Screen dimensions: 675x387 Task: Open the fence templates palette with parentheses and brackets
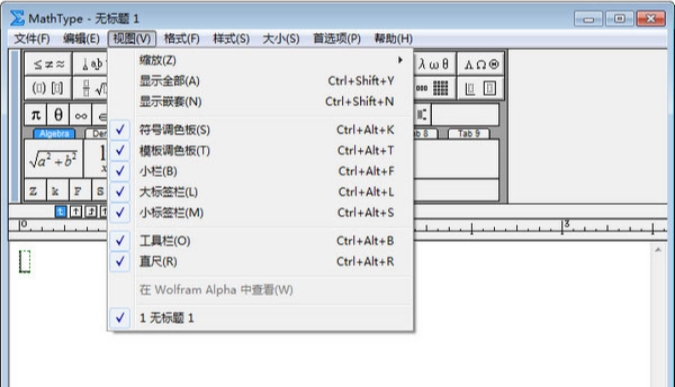coord(48,88)
